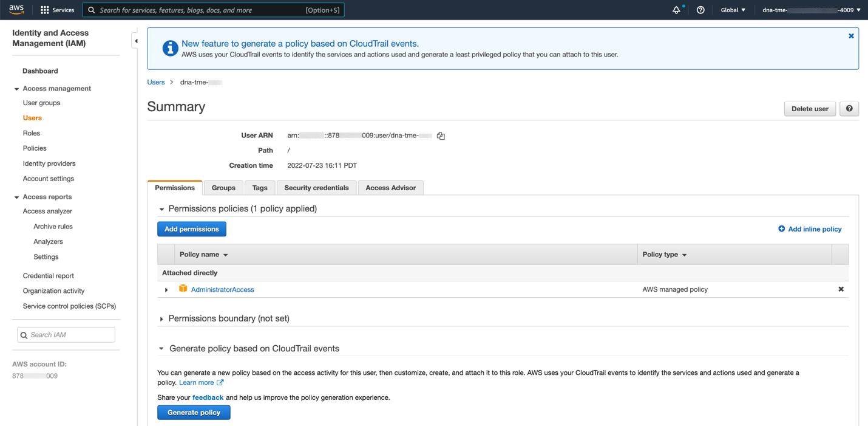Copy the User ARN to clipboard
The height and width of the screenshot is (426, 868).
pos(441,136)
